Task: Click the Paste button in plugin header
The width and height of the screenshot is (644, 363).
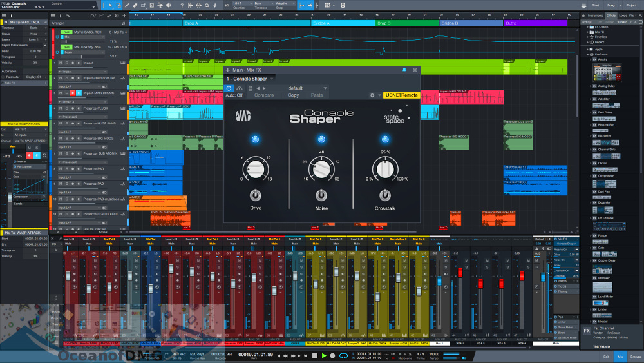Action: (x=317, y=95)
